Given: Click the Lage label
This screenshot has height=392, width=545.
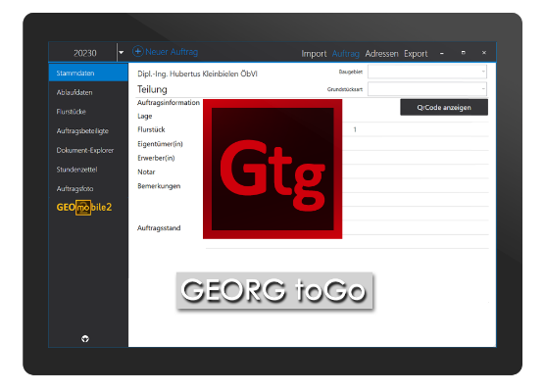Looking at the screenshot, I should pos(145,116).
